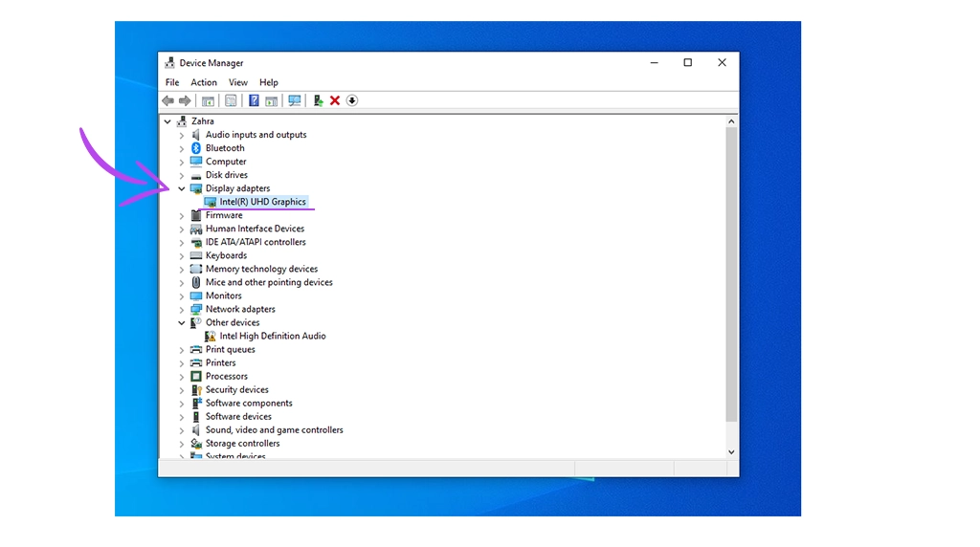
Task: Click the Zahra computer root icon
Action: tap(182, 121)
